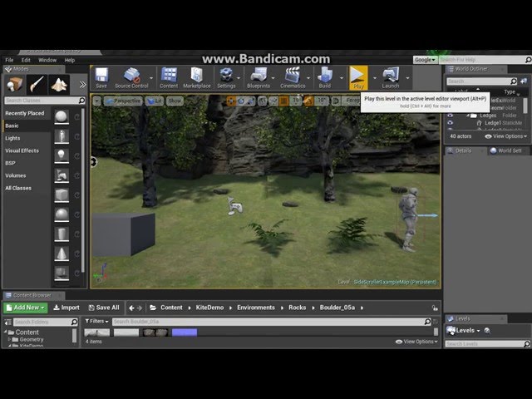
Task: Click the Play button in toolbar
Action: tap(358, 78)
